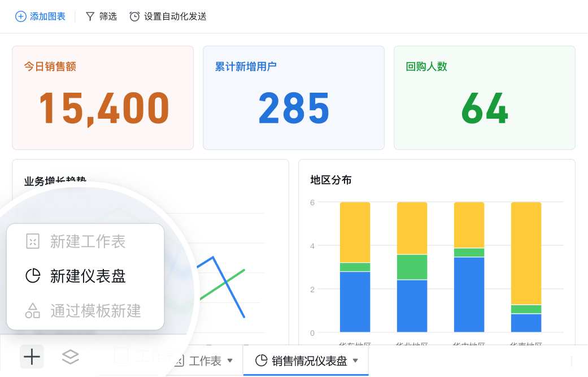588x377 pixels.
Task: Click the 筛选 text label
Action: coord(108,16)
